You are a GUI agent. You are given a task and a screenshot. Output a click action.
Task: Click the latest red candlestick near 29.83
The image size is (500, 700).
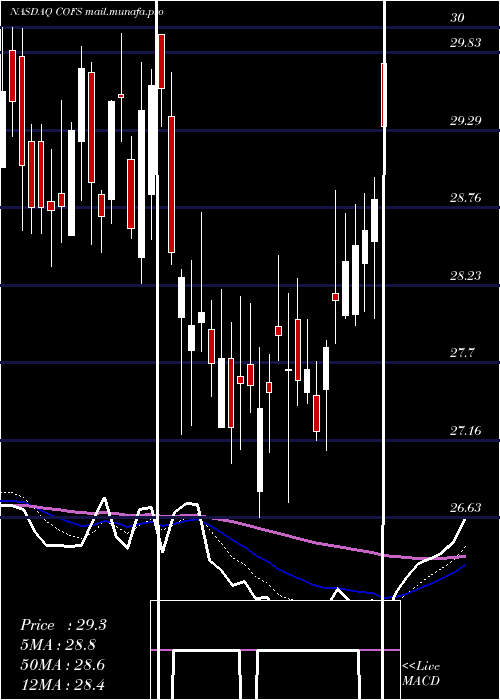[384, 95]
